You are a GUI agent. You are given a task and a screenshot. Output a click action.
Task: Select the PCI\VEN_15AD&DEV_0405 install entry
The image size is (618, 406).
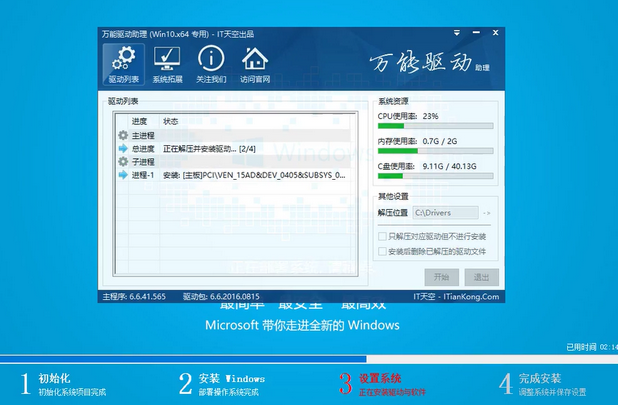254,175
